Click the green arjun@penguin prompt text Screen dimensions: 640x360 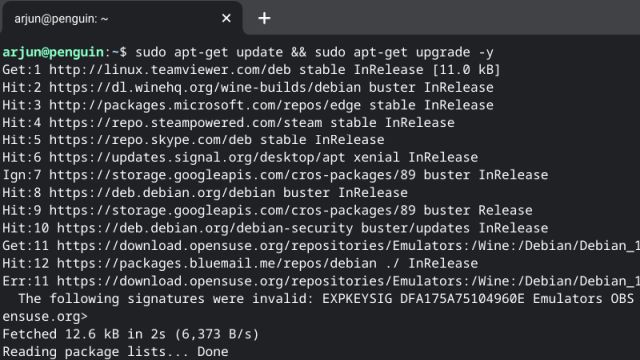[53, 52]
